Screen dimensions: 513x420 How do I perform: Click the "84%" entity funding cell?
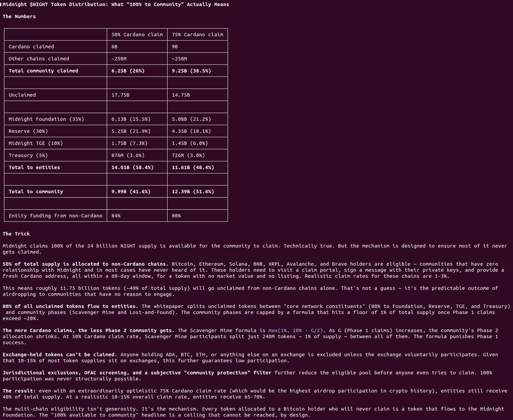(116, 216)
